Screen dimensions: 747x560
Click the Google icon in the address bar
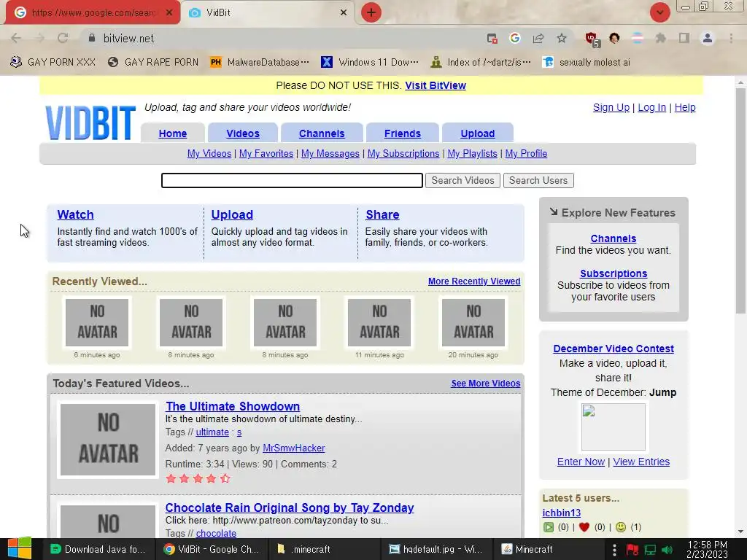coord(514,38)
